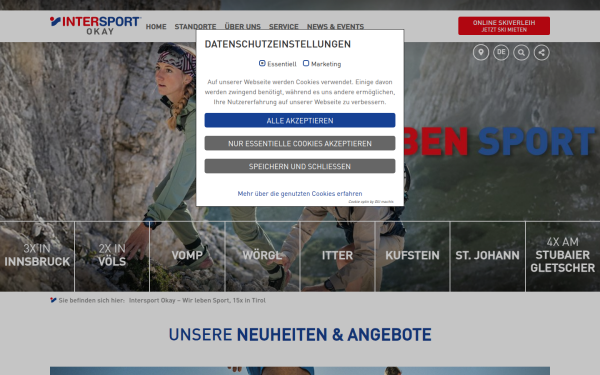Select the Stubaier Gletscher location tile
The height and width of the screenshot is (375, 600).
(x=563, y=256)
